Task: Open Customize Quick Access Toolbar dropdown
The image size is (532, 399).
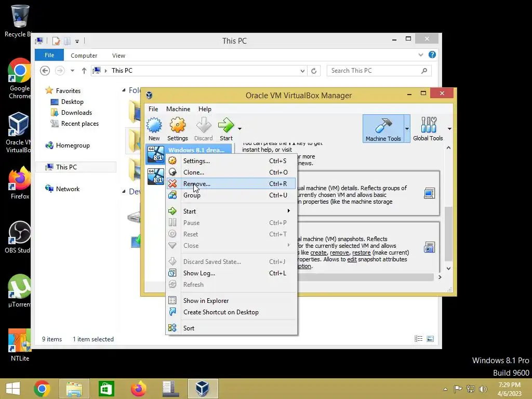Action: [77, 42]
